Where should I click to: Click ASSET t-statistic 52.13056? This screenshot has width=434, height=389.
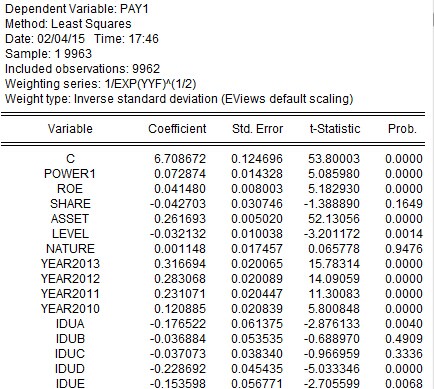(334, 219)
